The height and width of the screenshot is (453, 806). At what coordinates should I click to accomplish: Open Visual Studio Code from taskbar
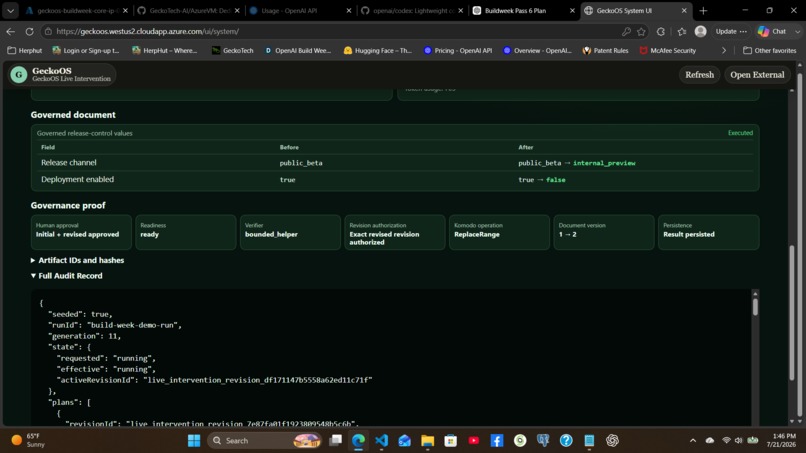pos(381,441)
